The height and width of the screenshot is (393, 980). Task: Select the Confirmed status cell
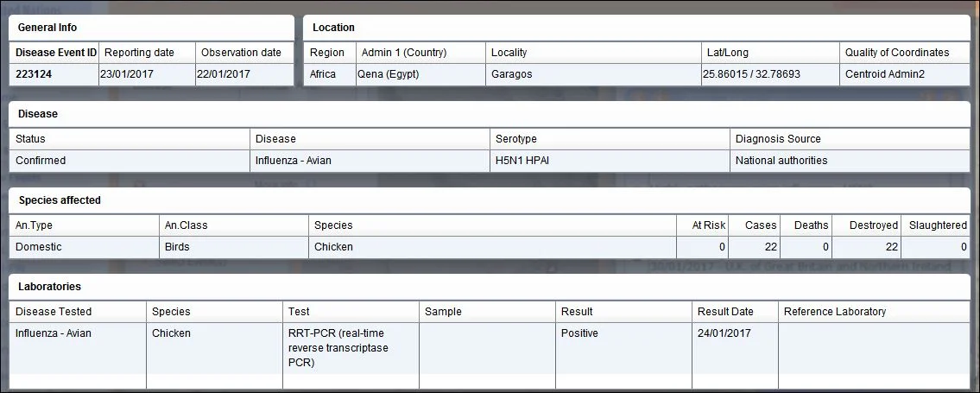(130, 161)
